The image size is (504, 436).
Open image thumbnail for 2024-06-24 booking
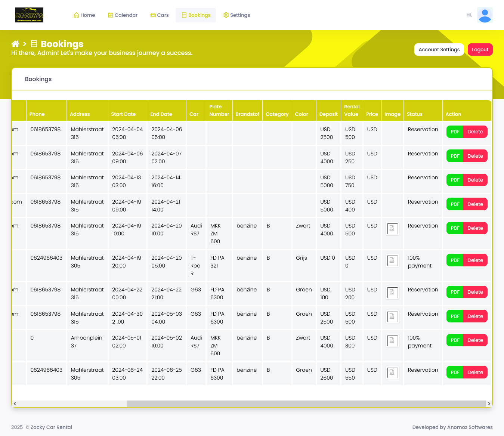pos(392,372)
